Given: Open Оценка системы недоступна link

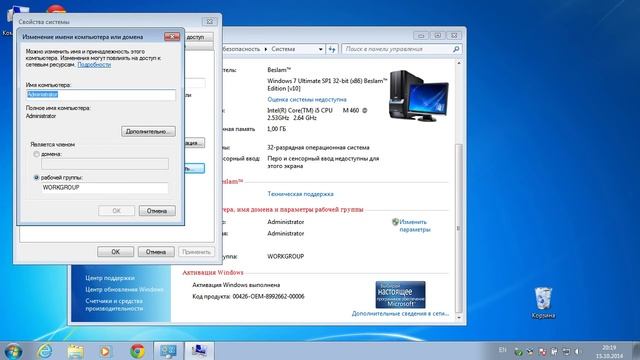Looking at the screenshot, I should 307,100.
